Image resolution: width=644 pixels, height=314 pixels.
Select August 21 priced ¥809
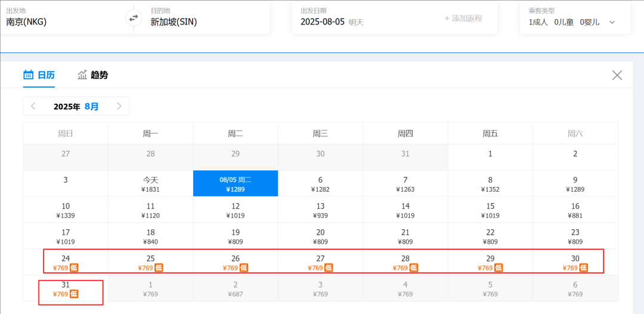(405, 236)
